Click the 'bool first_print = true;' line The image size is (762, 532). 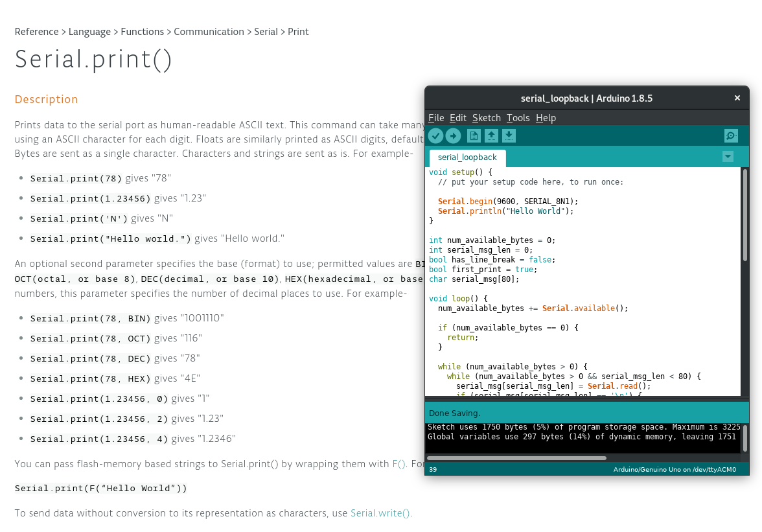click(x=483, y=269)
